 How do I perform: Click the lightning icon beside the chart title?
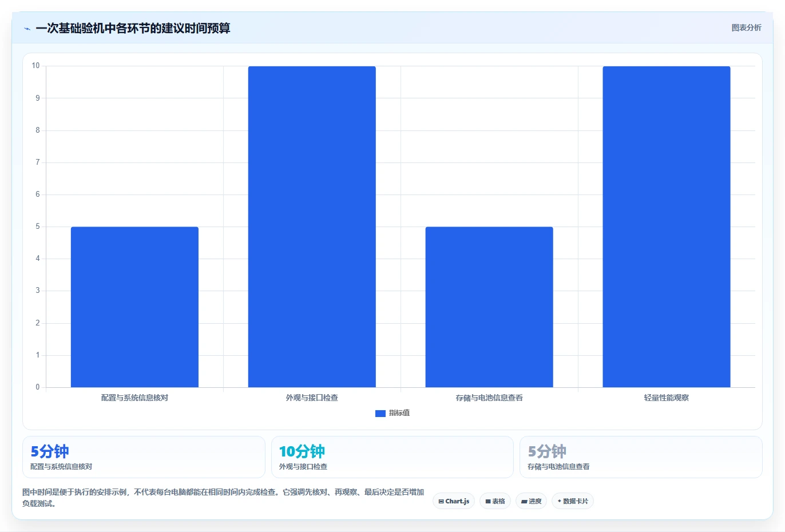point(27,29)
